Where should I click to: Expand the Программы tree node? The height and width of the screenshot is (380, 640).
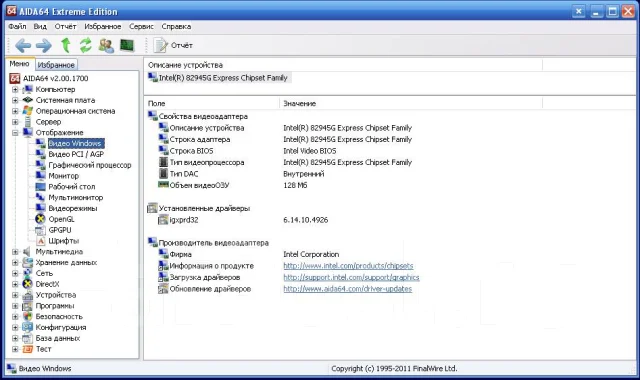pos(15,306)
